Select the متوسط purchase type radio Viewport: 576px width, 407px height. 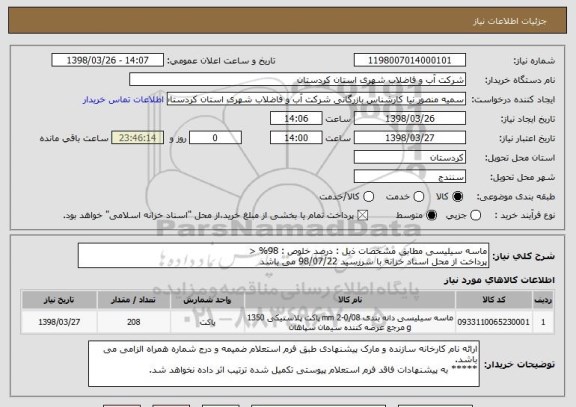[x=431, y=216]
